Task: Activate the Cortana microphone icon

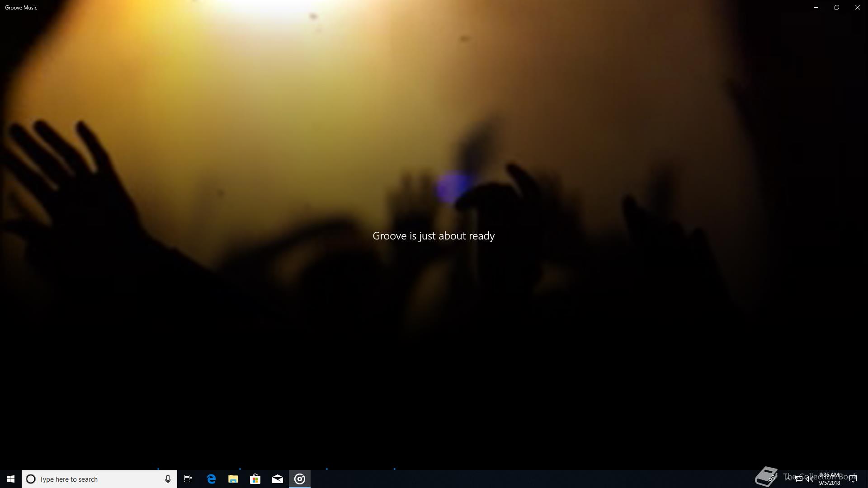Action: (x=168, y=479)
